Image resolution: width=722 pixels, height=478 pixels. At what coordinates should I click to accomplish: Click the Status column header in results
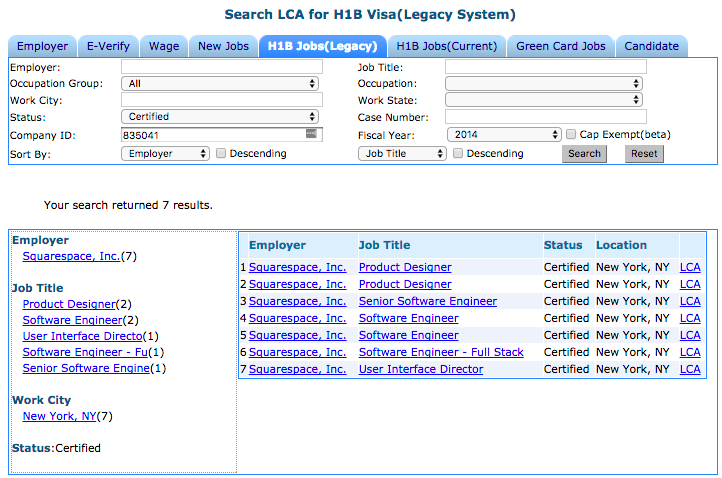(x=563, y=245)
